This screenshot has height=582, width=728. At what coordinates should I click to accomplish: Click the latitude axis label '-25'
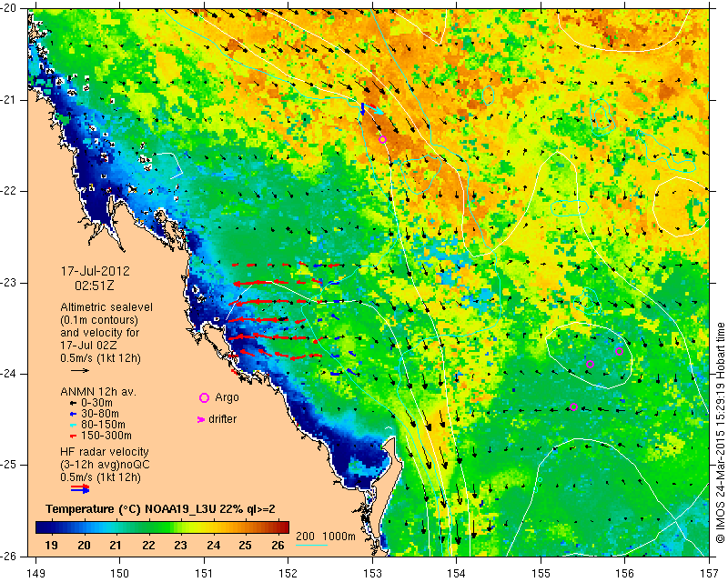click(x=8, y=465)
